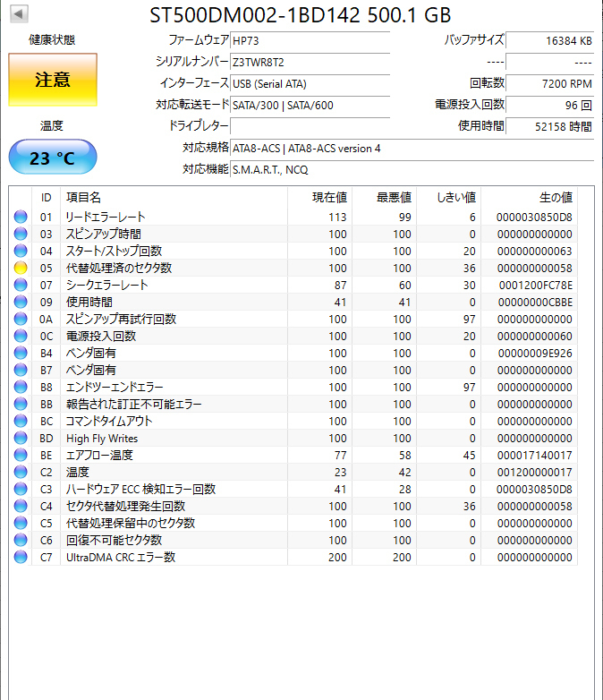Viewport: 603px width, 700px height.
Task: Select the UltraDMA CRC エラー数 attribute name
Action: click(x=121, y=557)
